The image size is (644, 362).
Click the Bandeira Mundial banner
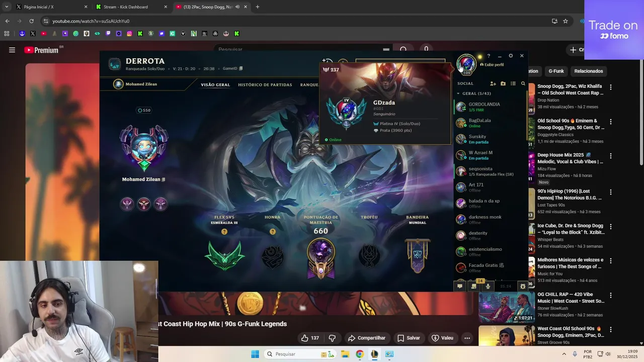click(417, 256)
